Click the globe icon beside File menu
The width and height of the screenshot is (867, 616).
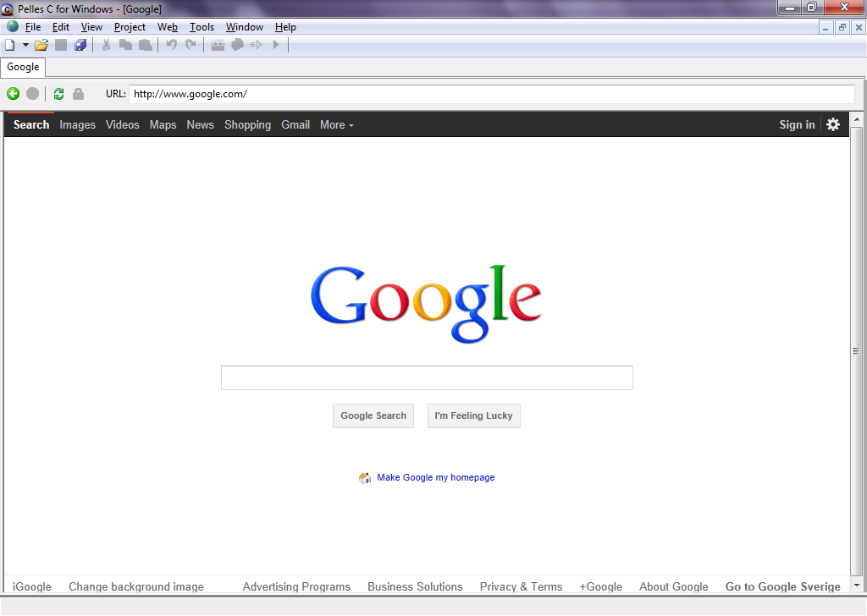(x=13, y=26)
